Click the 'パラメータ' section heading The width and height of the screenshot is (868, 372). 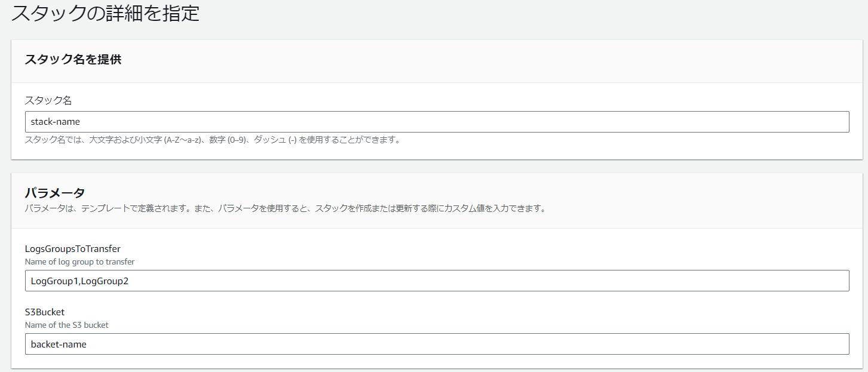point(55,192)
